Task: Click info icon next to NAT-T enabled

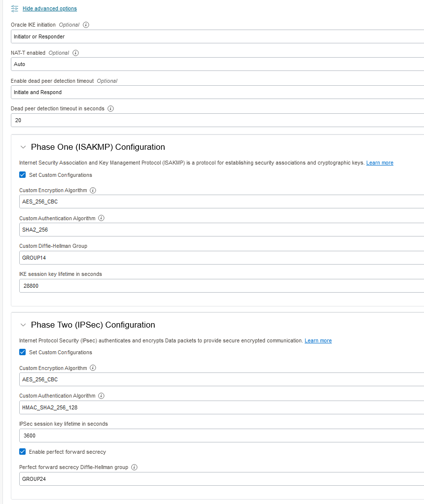Action: coord(75,53)
